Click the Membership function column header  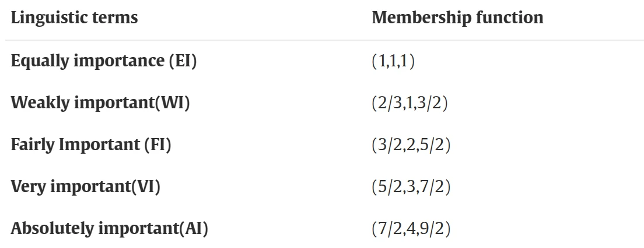point(457,18)
